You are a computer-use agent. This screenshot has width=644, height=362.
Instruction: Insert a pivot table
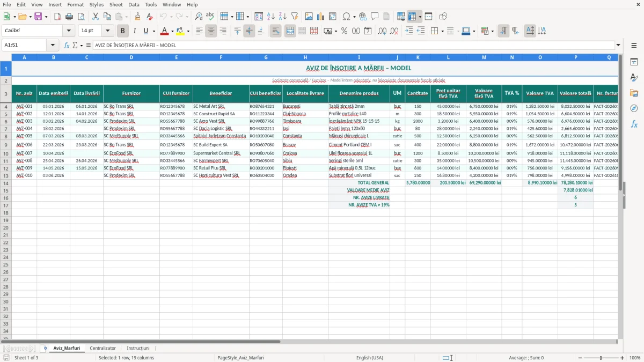(x=333, y=17)
